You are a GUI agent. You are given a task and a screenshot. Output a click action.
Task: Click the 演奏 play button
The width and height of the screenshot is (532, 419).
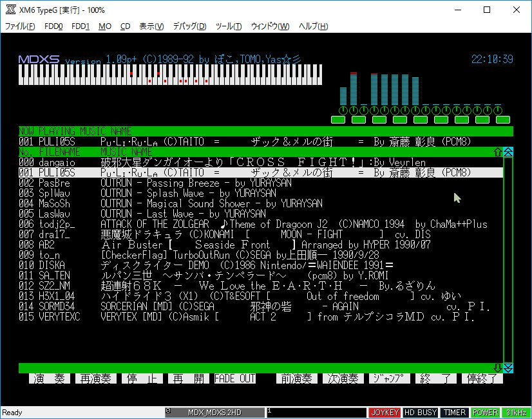coord(50,378)
